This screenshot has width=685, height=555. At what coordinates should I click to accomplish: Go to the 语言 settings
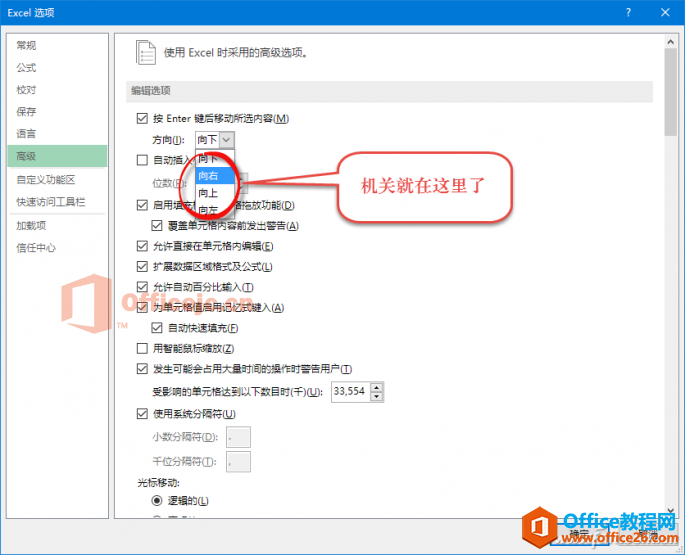click(x=57, y=134)
